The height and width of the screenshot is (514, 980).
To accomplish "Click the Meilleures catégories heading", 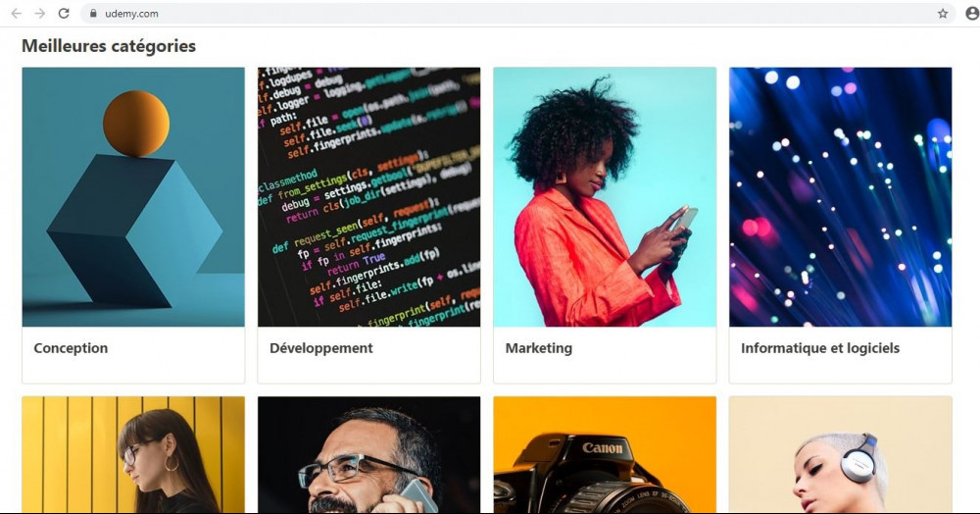I will [x=109, y=46].
